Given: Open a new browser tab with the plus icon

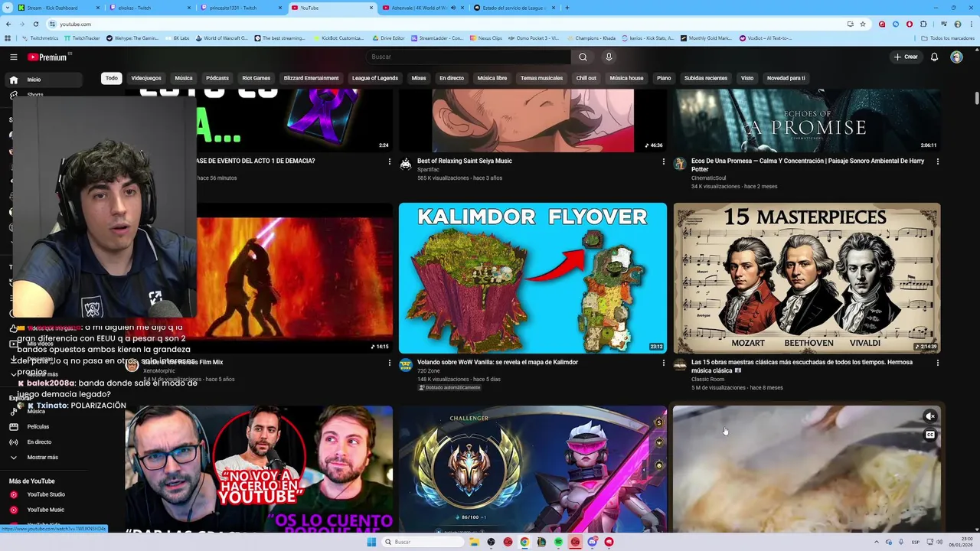Looking at the screenshot, I should click(x=567, y=8).
